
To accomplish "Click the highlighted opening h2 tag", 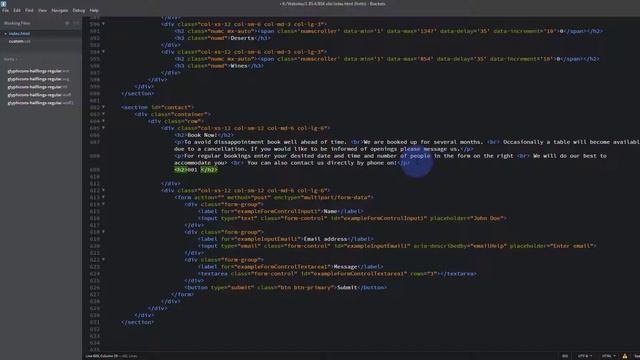I will [180, 170].
